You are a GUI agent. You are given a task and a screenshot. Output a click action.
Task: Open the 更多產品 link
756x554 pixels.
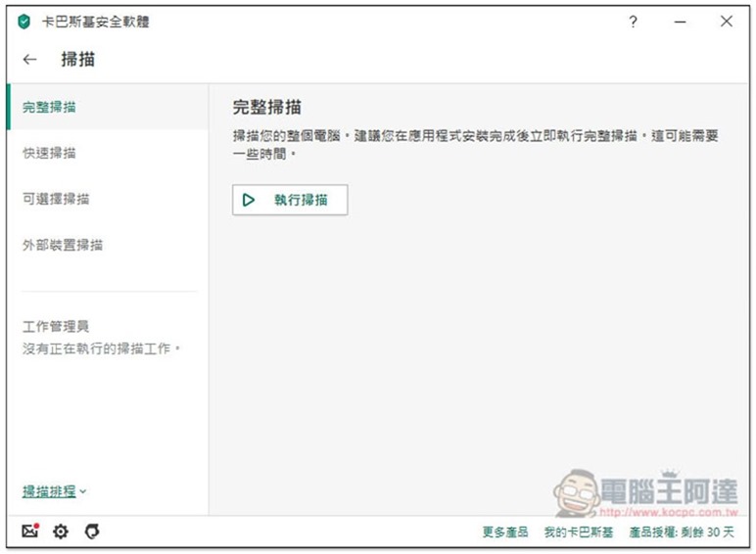(x=505, y=531)
